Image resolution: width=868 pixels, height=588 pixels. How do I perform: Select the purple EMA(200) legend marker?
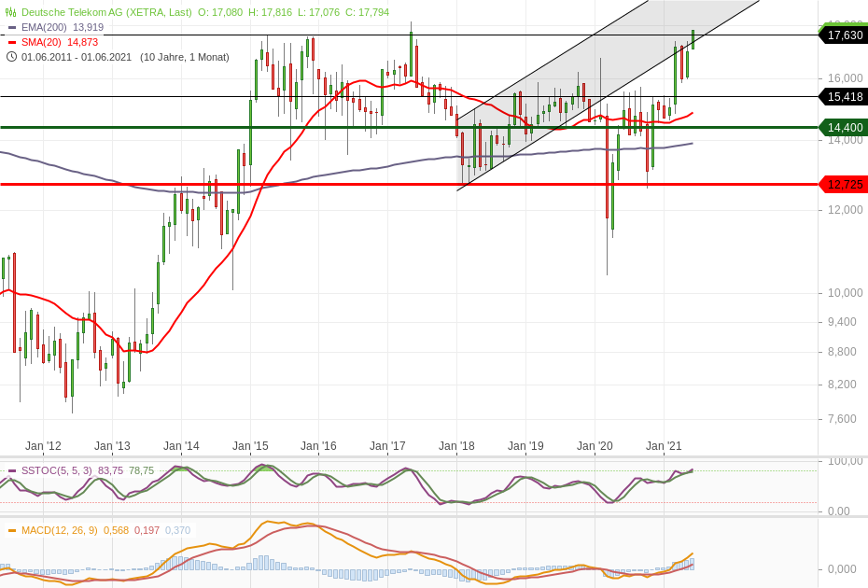pos(12,28)
